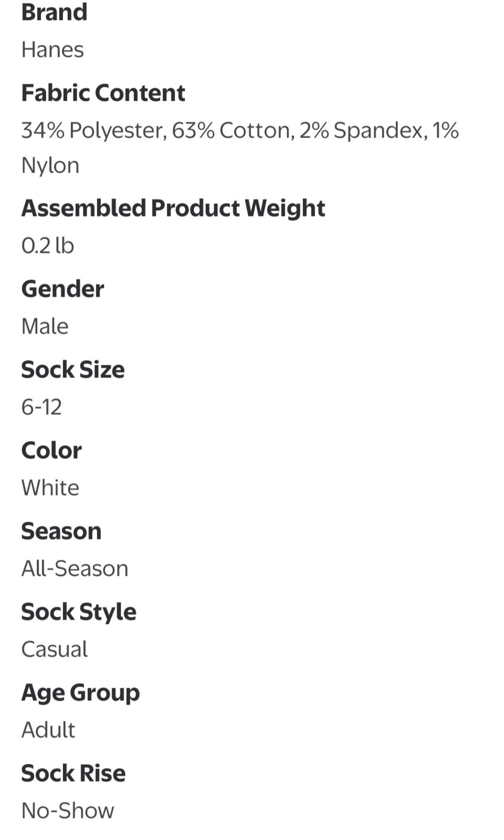Select the Adult age group value
The width and height of the screenshot is (504, 840).
click(48, 730)
